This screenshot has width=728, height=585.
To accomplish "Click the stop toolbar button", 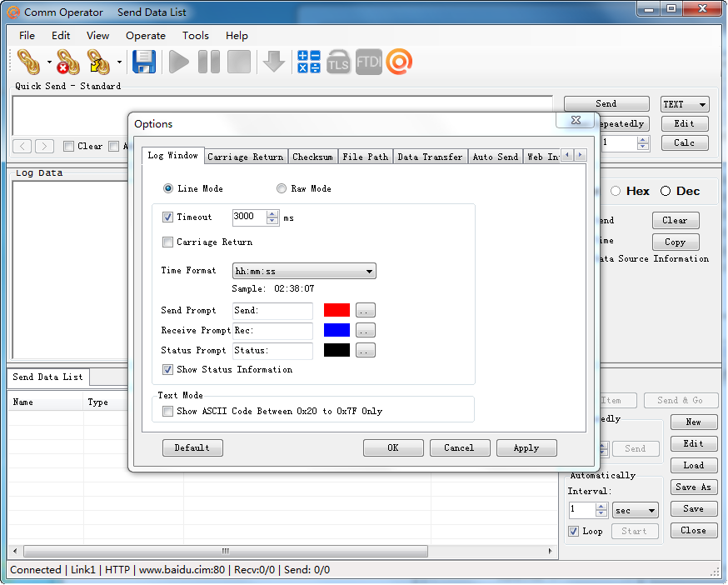I will 239,62.
